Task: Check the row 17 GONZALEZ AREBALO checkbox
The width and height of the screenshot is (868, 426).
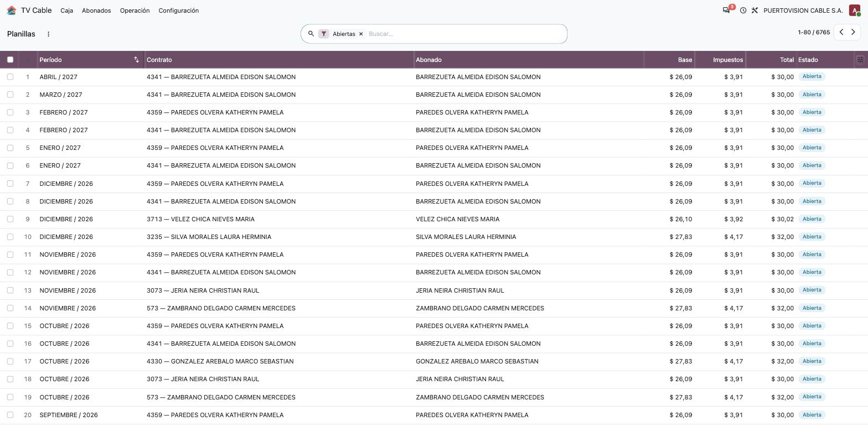Action: [10, 361]
